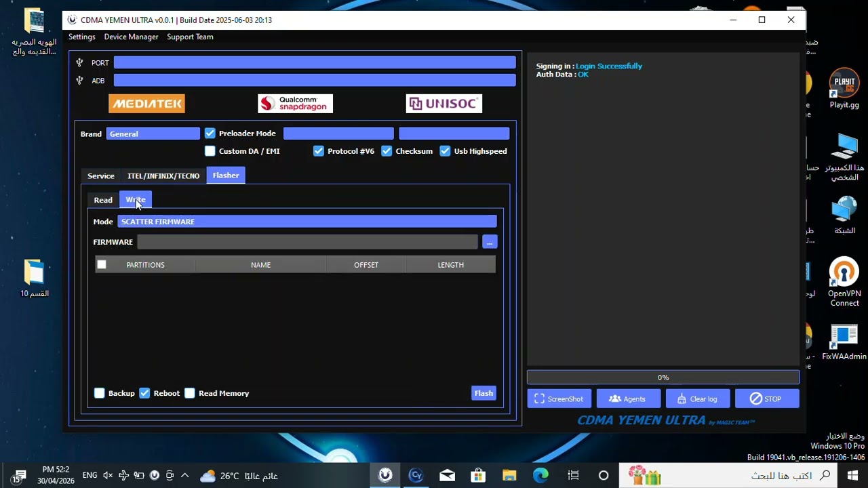The image size is (868, 488).
Task: Open the Mail app from the taskbar
Action: (x=447, y=476)
